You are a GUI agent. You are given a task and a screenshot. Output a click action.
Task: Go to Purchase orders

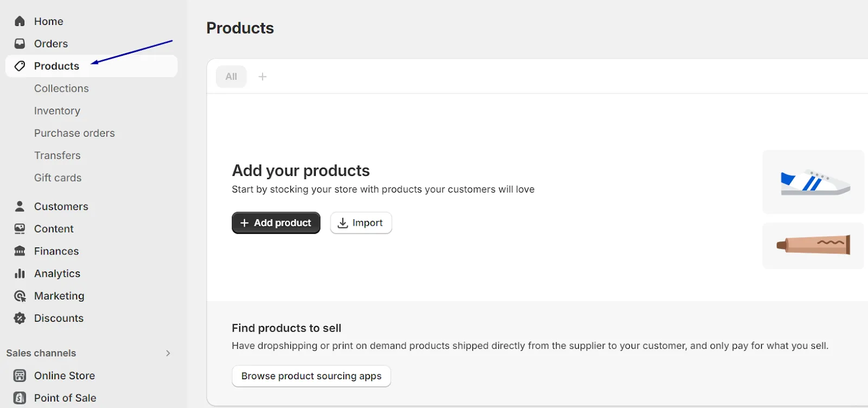74,133
